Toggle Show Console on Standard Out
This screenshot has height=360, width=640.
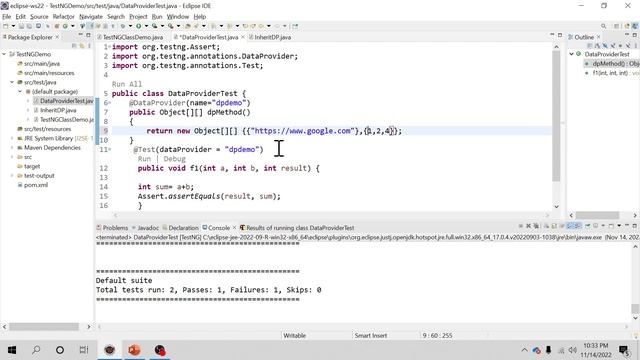coord(570,226)
